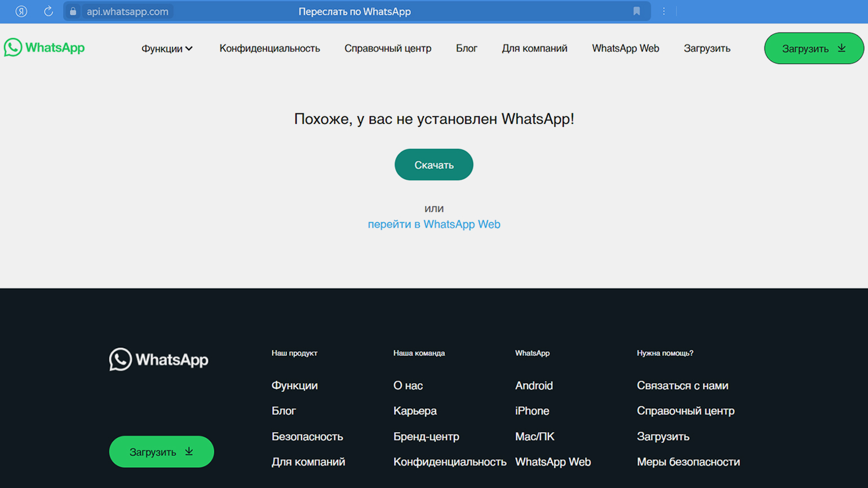868x488 pixels.
Task: Click the green Загрузить button in the header
Action: 814,48
